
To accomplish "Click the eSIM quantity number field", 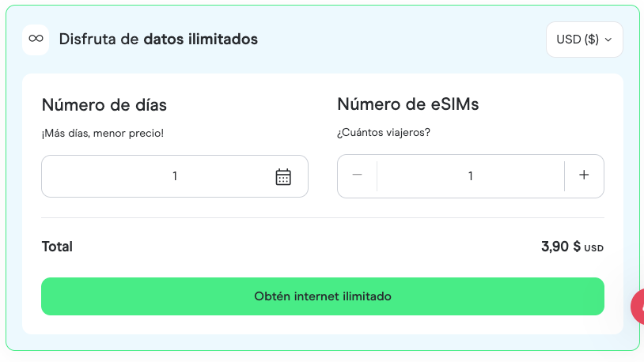I will 470,176.
